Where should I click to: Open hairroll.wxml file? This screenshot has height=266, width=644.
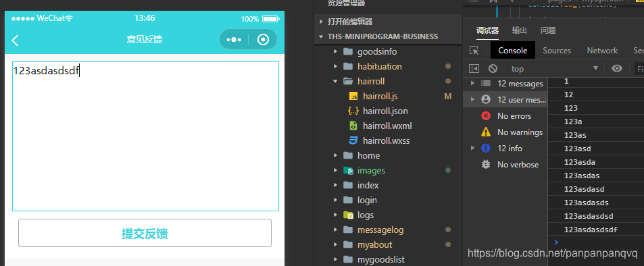(x=387, y=126)
